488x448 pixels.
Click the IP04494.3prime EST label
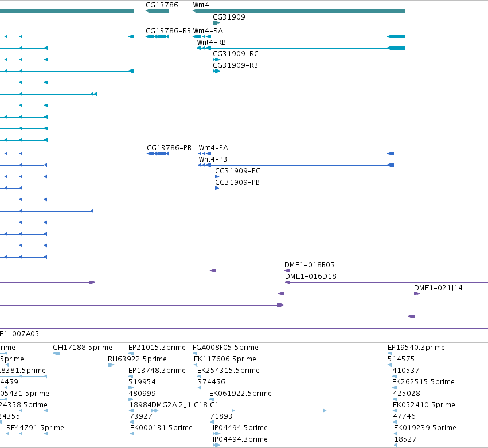[x=240, y=439]
